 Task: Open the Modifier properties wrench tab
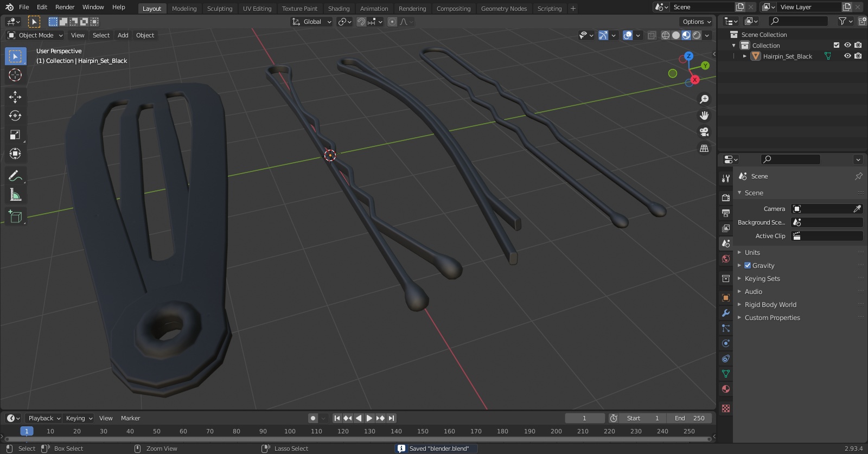tap(726, 313)
